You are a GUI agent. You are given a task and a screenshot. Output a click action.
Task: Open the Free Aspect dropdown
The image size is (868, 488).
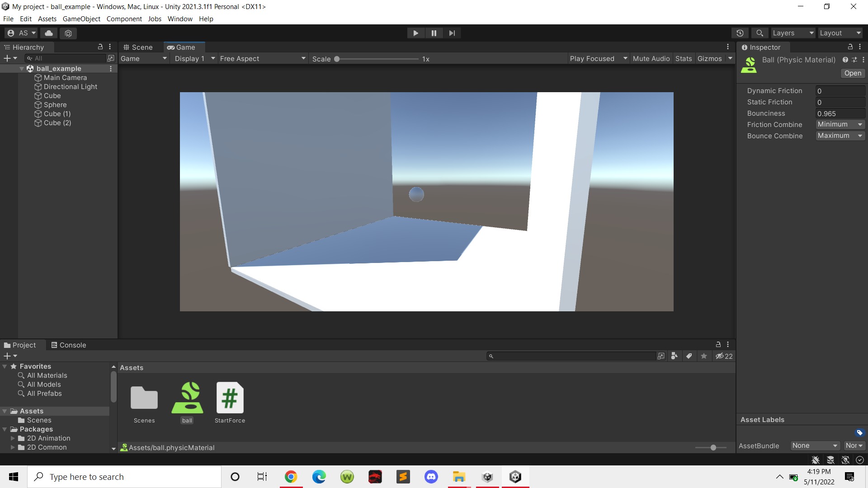pos(263,59)
